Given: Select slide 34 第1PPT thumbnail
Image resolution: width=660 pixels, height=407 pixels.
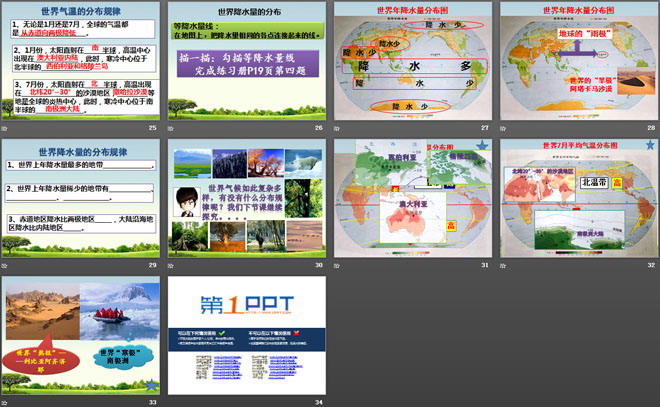Looking at the screenshot, I should coord(247,335).
